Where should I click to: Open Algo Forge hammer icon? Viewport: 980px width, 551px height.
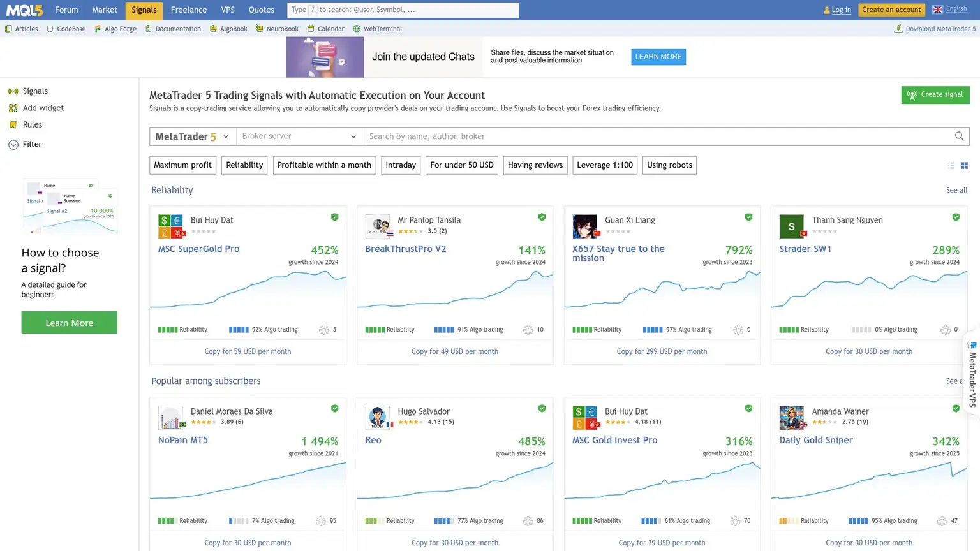point(98,29)
